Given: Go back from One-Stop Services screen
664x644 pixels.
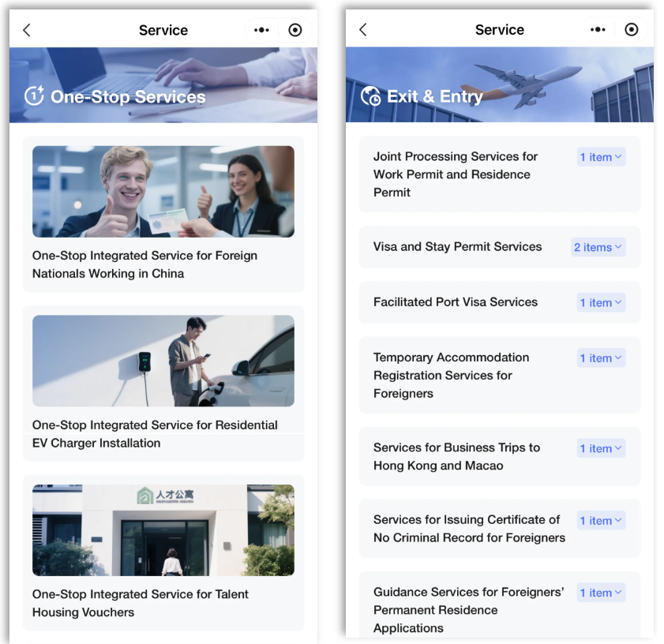Looking at the screenshot, I should click(27, 30).
